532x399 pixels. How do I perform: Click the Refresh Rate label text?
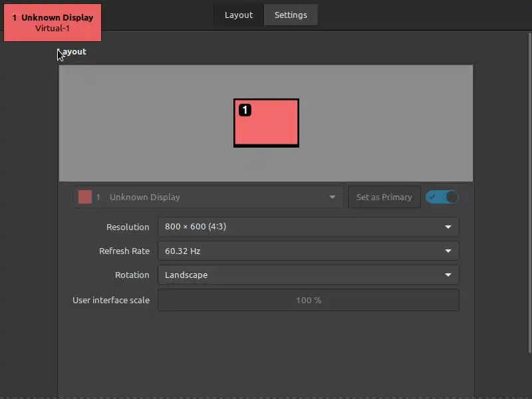(x=124, y=251)
